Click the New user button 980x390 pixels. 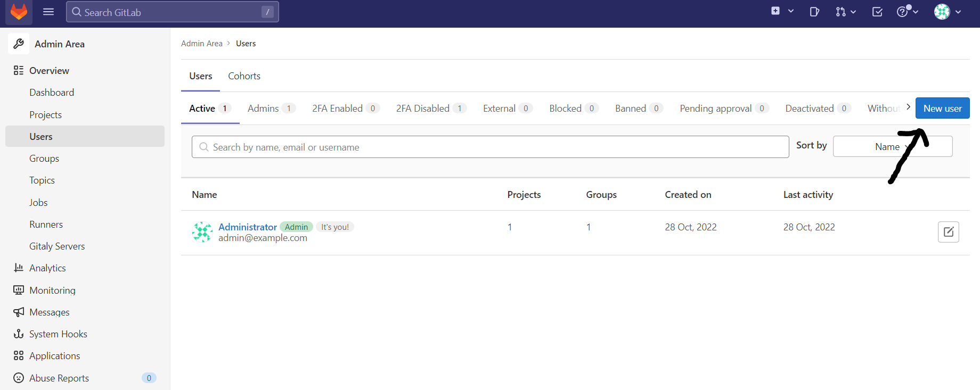click(x=942, y=108)
